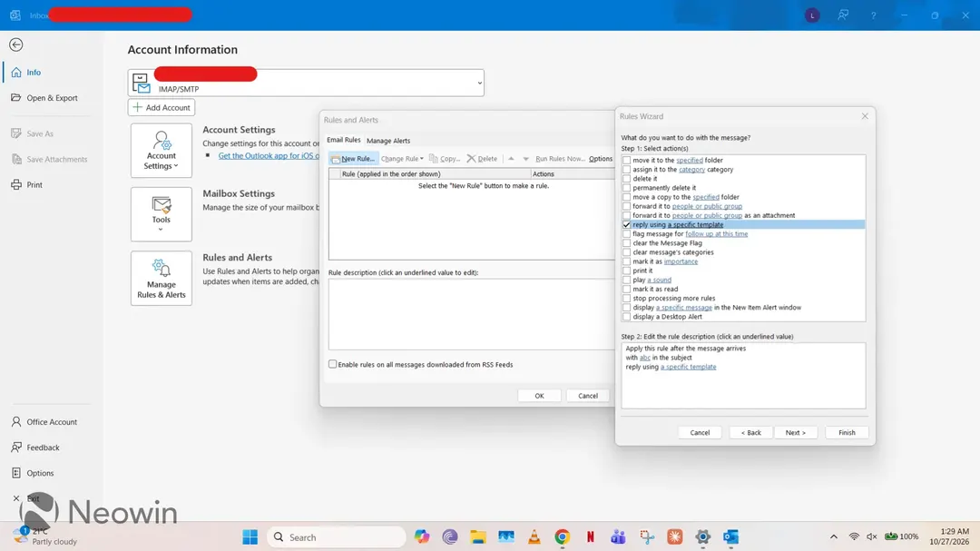Viewport: 980px width, 551px height.
Task: Open Google Chrome from the taskbar
Action: tap(562, 537)
